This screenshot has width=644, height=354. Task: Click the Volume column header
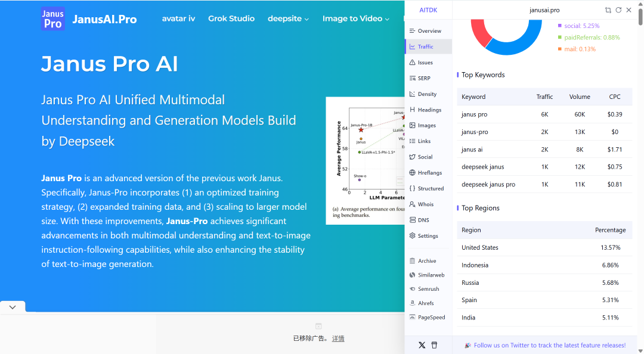tap(580, 97)
